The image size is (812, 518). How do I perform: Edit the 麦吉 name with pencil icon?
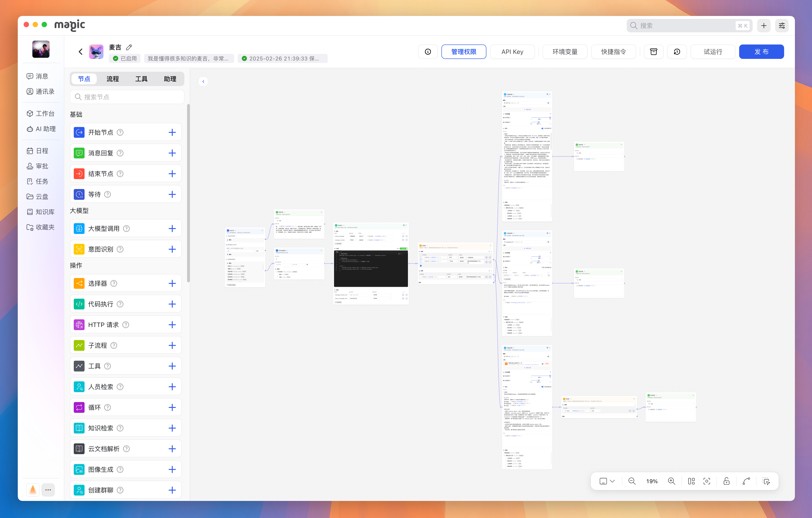129,47
